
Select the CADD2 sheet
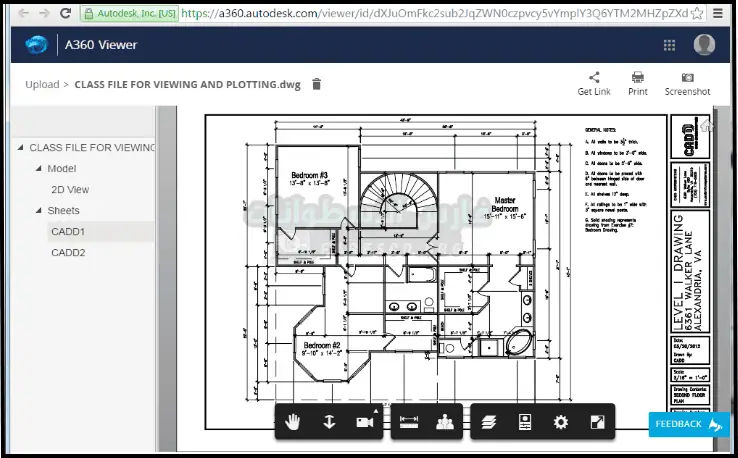(68, 253)
